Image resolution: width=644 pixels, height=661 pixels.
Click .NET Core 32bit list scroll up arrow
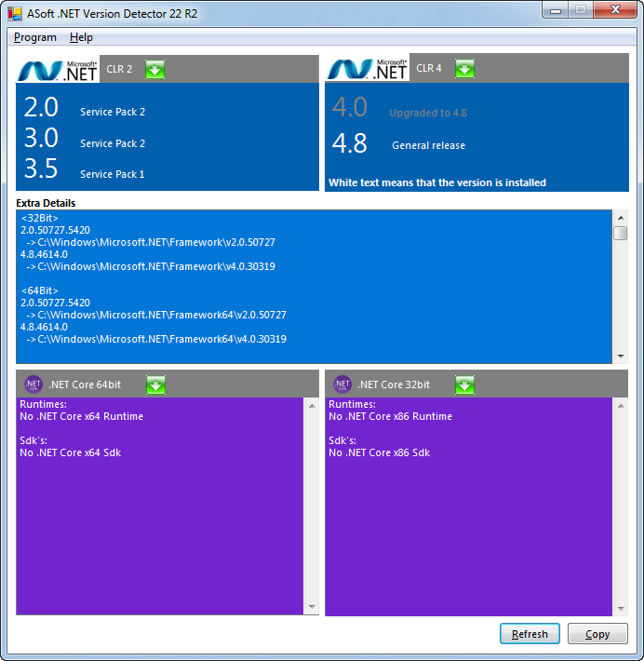(621, 406)
